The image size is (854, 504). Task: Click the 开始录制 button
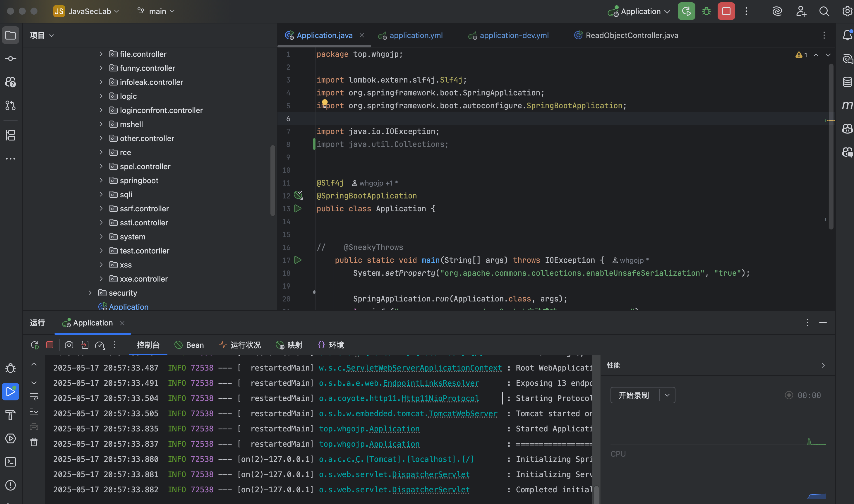634,395
